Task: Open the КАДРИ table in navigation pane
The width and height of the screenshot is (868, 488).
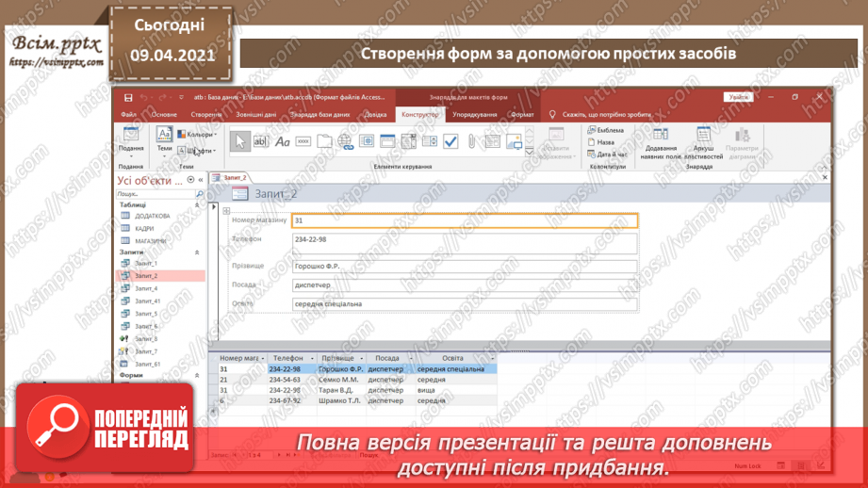Action: (x=144, y=229)
